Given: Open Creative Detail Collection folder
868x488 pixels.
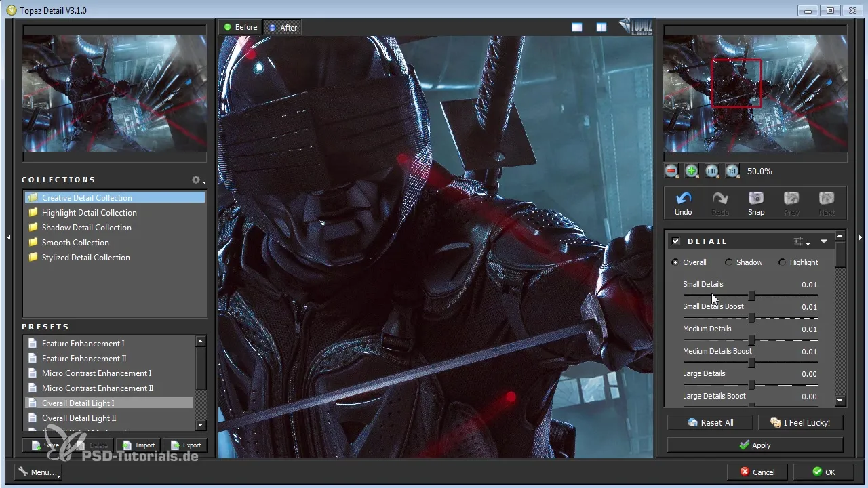Looking at the screenshot, I should [115, 198].
